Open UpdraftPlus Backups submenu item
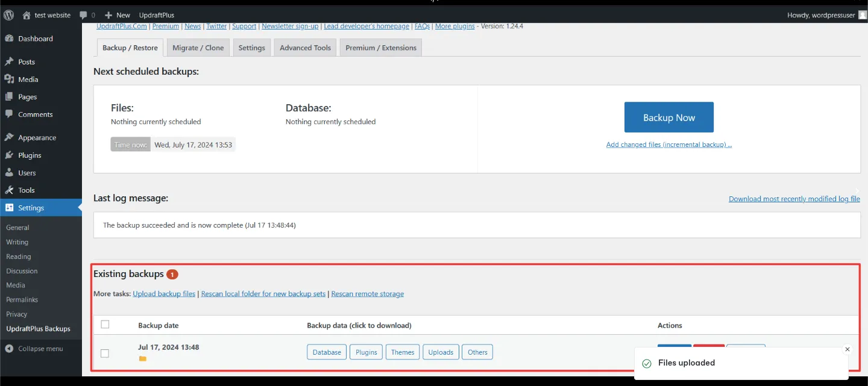 38,329
